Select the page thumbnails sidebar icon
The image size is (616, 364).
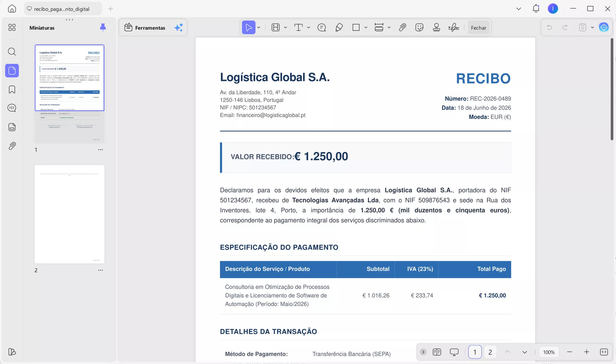(x=12, y=70)
